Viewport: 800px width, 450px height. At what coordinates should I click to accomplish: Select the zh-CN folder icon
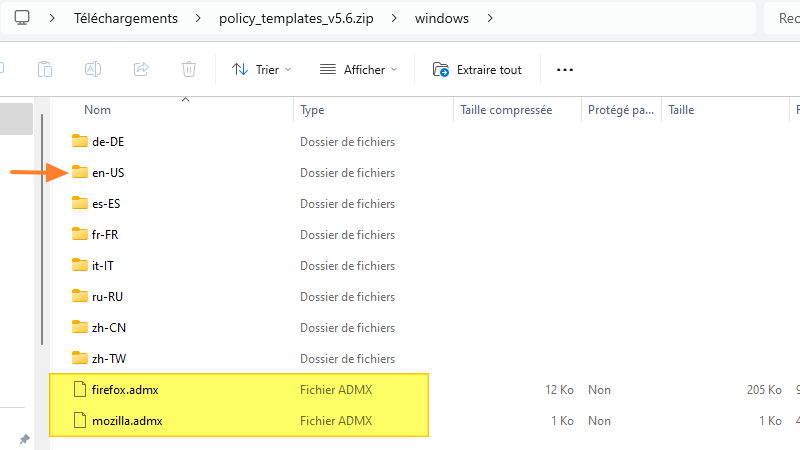[x=80, y=327]
